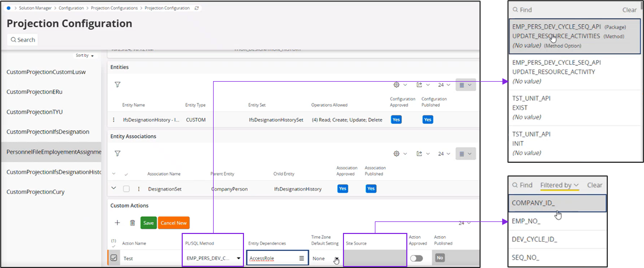Viewport: 644px width, 268px height.
Task: Expand the DesignationSet association row
Action: (114, 188)
